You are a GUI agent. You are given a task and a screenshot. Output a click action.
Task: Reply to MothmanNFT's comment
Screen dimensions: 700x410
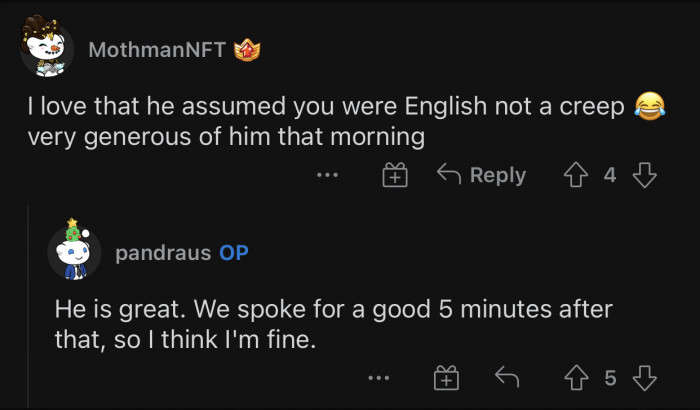coord(482,176)
